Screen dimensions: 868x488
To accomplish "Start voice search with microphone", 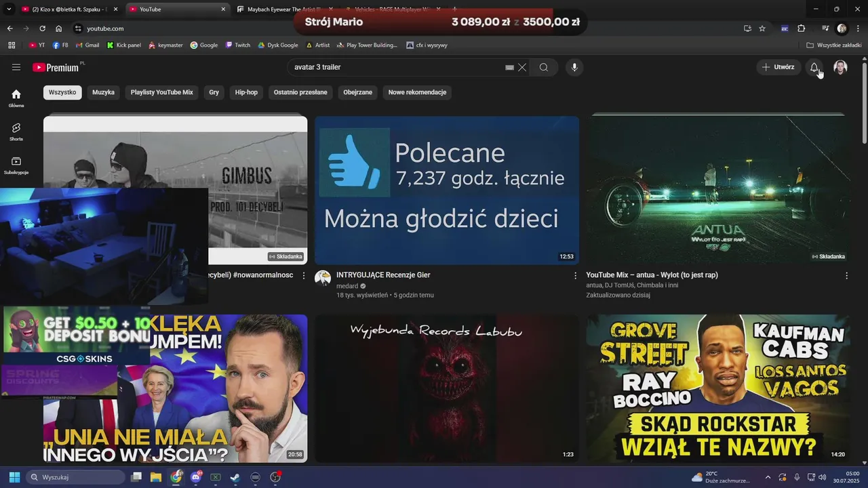I will point(574,67).
